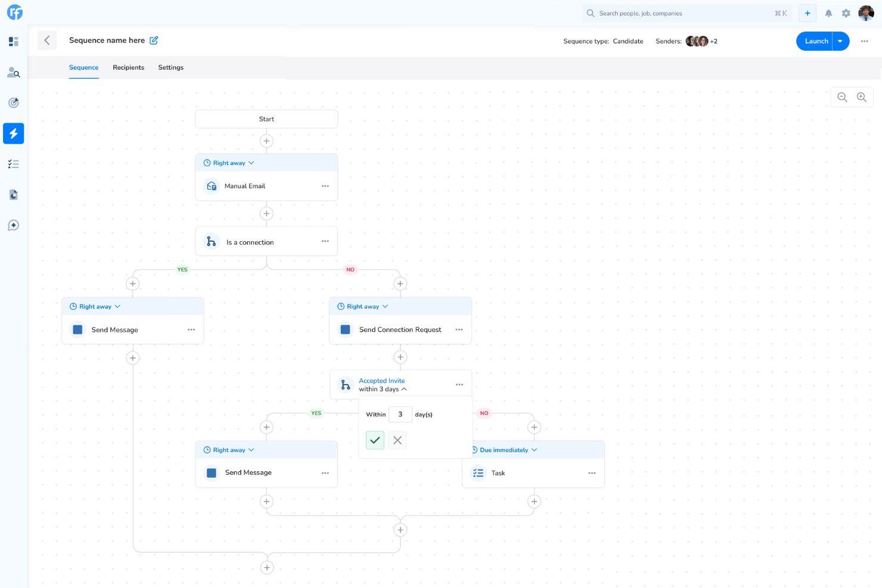Click the Search people, job, companies field

[687, 13]
